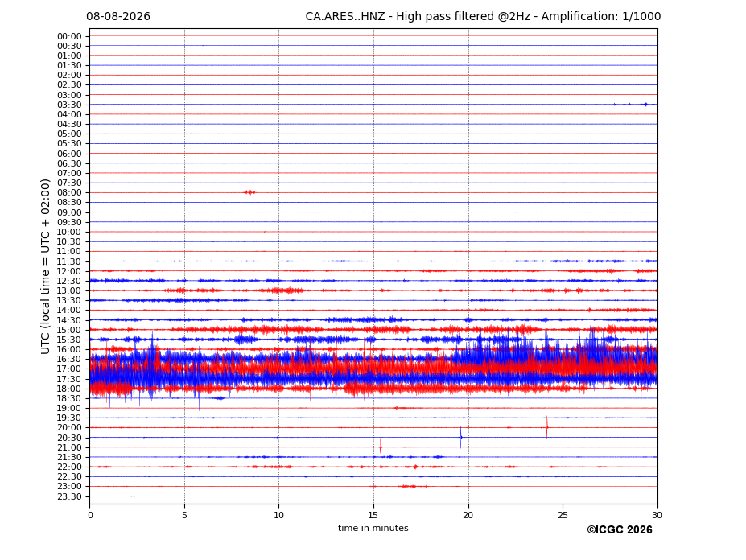
Task: Click the ©ICGC 2026 copyright text
Action: pos(620,530)
